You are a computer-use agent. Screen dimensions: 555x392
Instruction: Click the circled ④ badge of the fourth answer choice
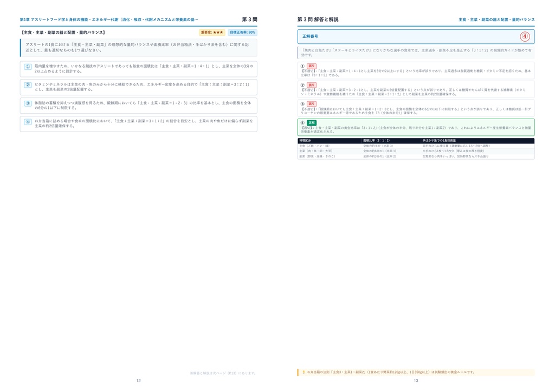click(28, 122)
